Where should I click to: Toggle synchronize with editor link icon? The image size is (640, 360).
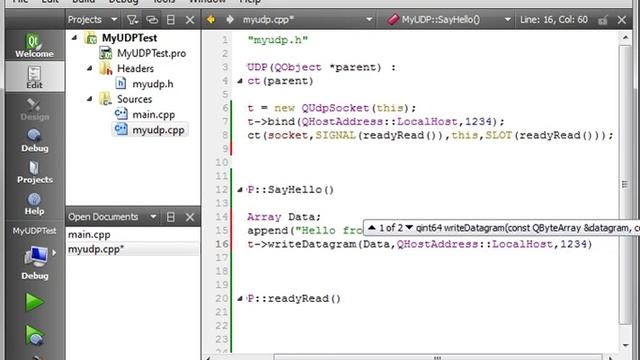pyautogui.click(x=152, y=20)
